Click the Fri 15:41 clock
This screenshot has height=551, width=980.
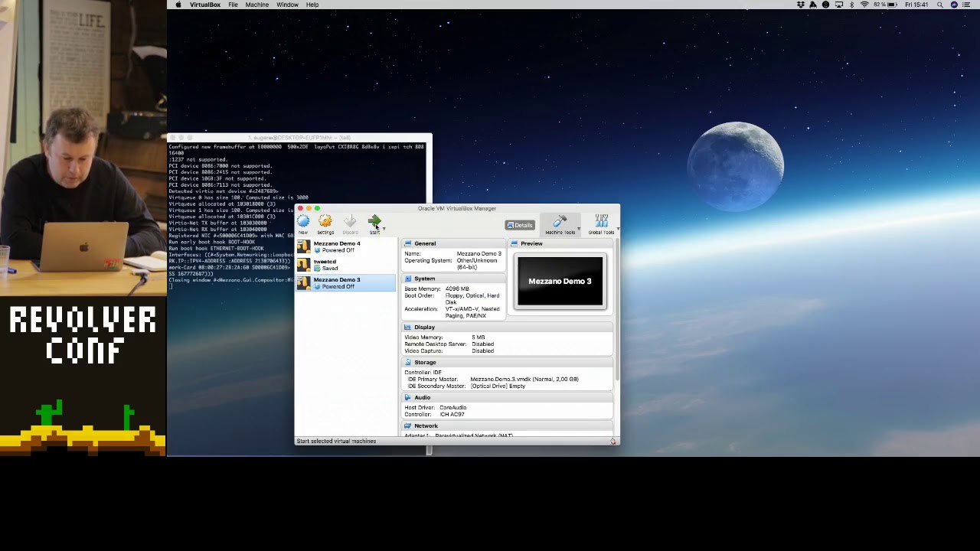click(x=916, y=5)
